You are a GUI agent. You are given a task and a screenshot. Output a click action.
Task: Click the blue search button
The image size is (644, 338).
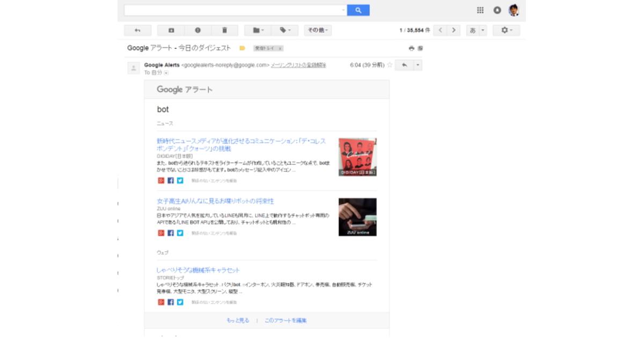pos(358,10)
